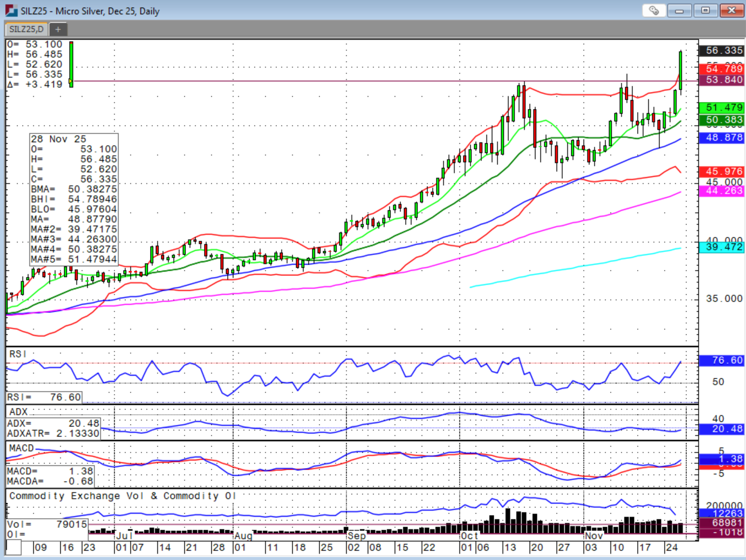Select the magenta 44.263 moving average label

coord(722,191)
